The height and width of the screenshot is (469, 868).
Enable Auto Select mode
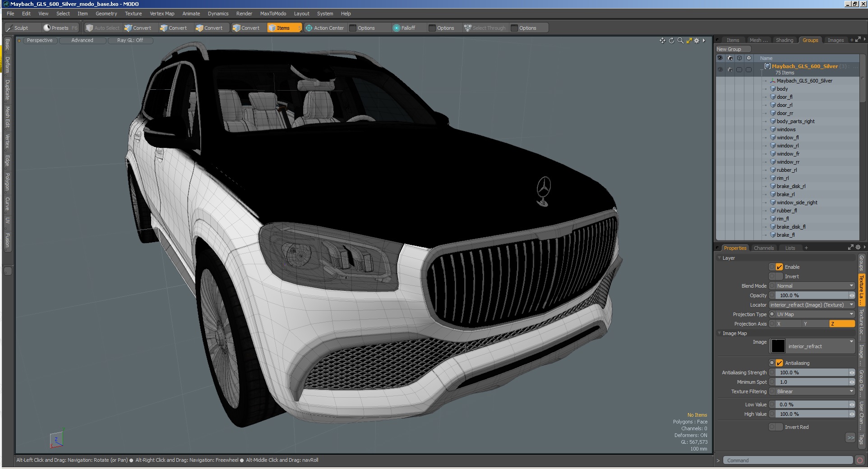pyautogui.click(x=103, y=28)
